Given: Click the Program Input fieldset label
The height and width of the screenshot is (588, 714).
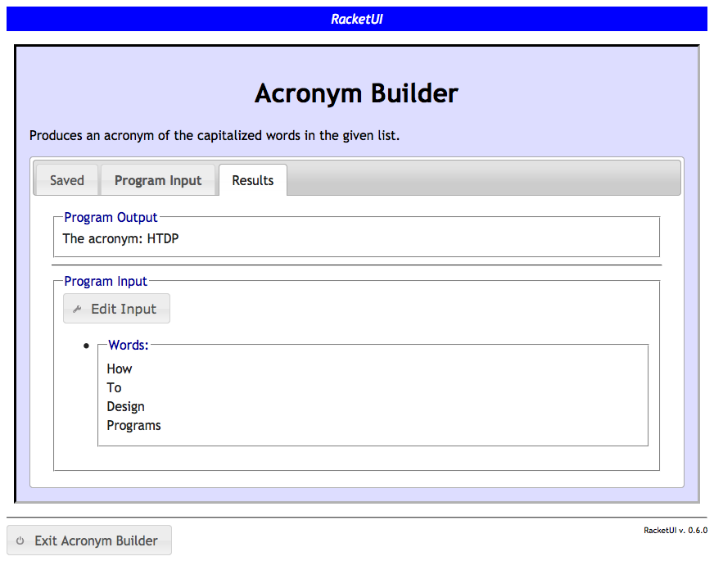Looking at the screenshot, I should pos(106,282).
